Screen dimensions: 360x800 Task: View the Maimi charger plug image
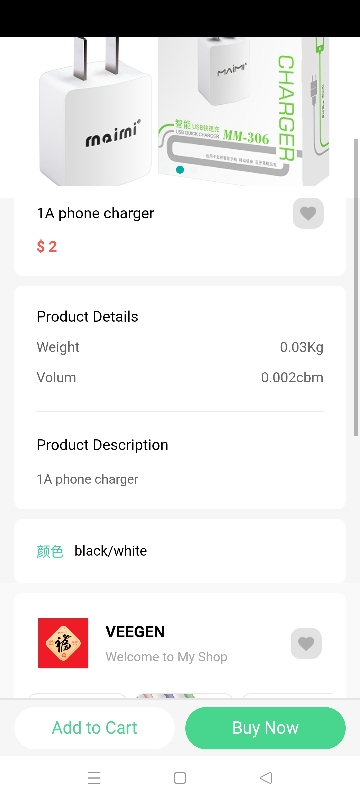tap(95, 111)
